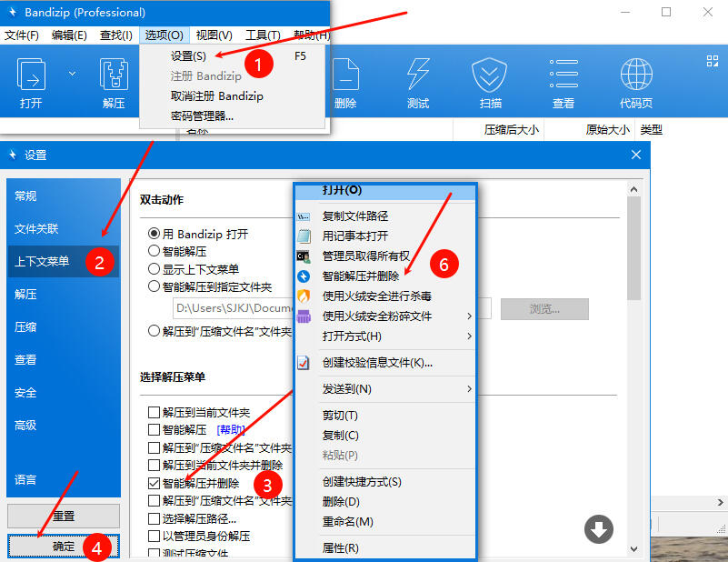Screen dimensions: 728x562
Task: Close the 设置 dialog with the X
Action: [636, 155]
